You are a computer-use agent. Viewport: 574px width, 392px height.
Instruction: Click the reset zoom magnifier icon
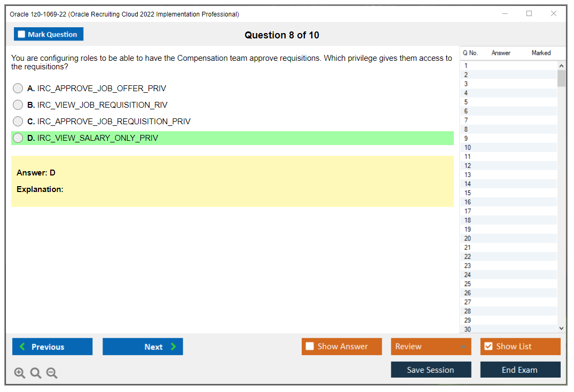35,373
